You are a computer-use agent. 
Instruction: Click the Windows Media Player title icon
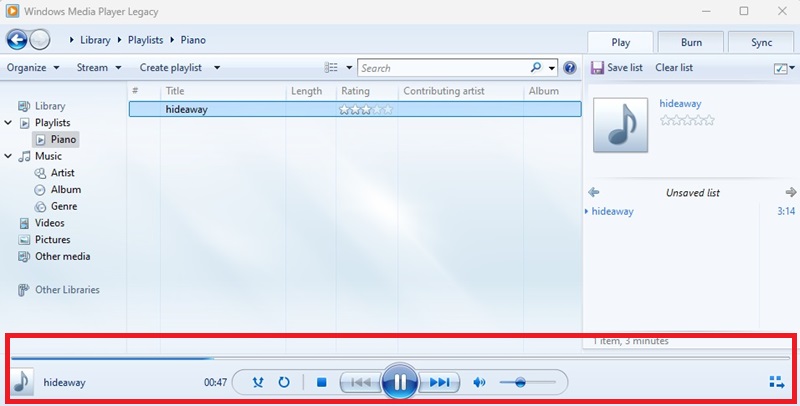(13, 11)
